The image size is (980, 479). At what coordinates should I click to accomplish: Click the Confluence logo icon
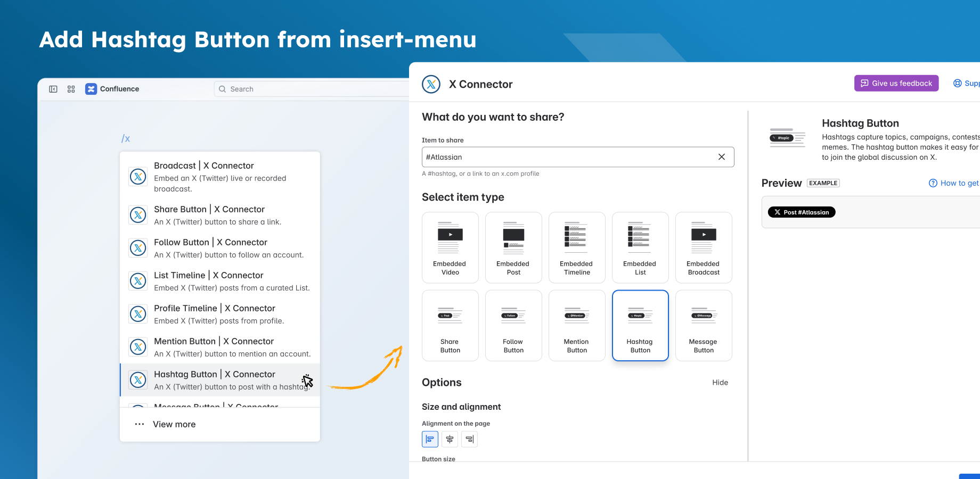(91, 89)
